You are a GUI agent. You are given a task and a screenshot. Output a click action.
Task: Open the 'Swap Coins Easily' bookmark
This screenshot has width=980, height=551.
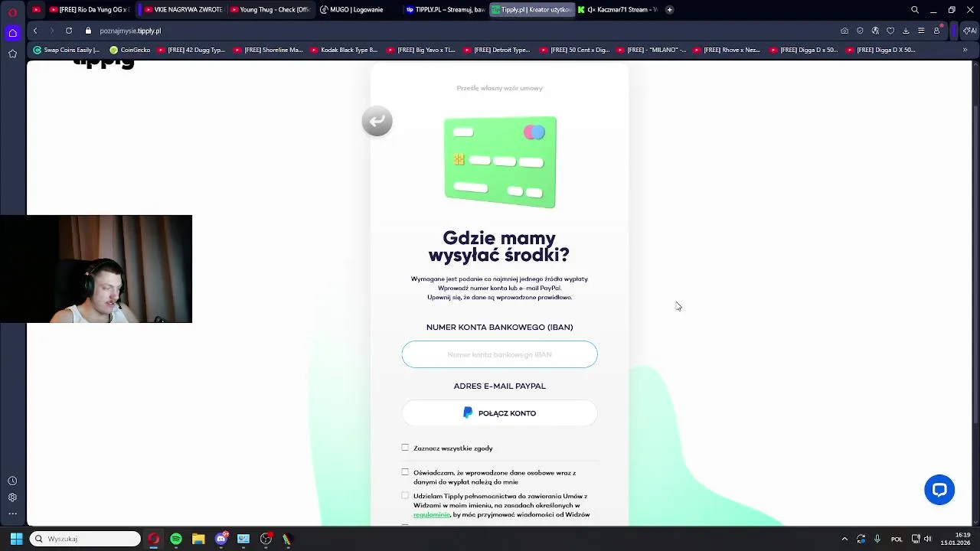[66, 50]
